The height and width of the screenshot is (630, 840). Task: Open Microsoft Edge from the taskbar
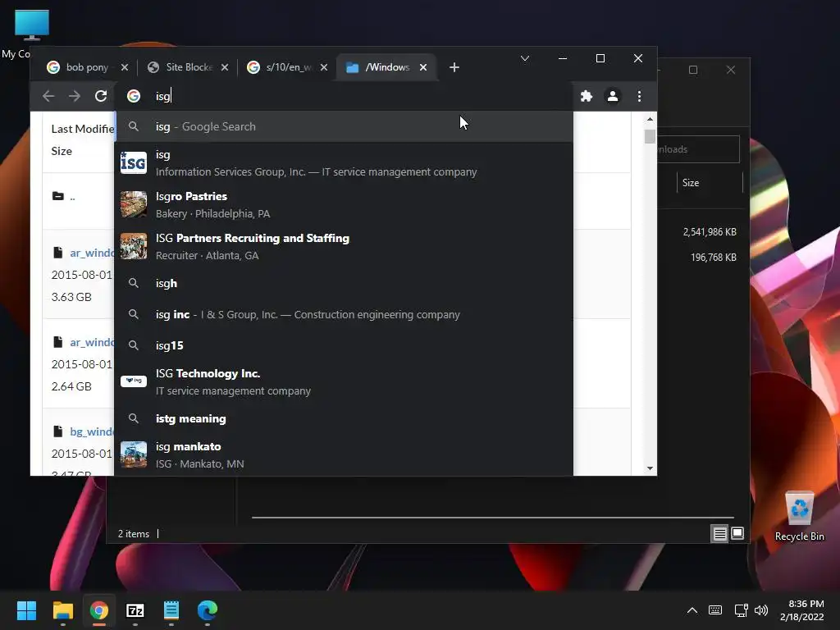(x=208, y=610)
